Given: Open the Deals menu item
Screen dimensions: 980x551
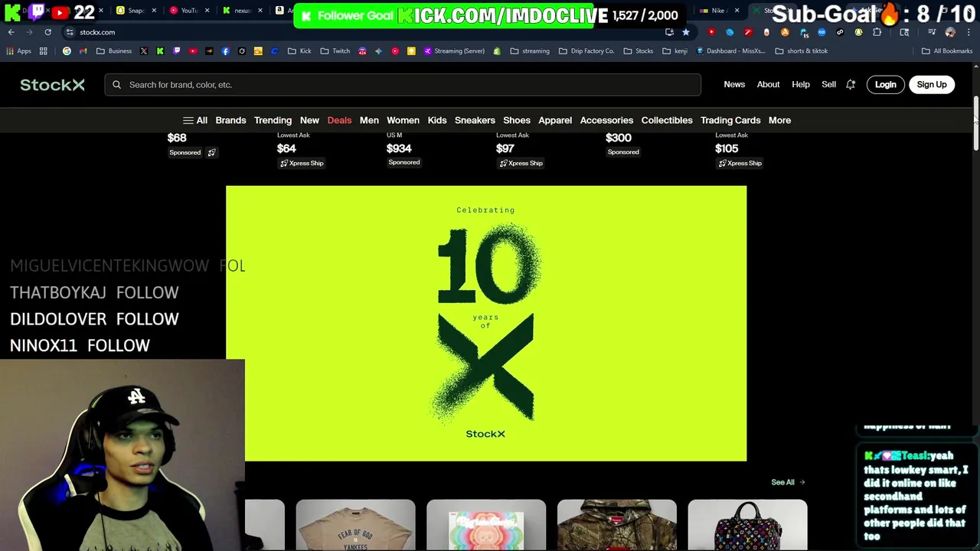Looking at the screenshot, I should click(339, 120).
